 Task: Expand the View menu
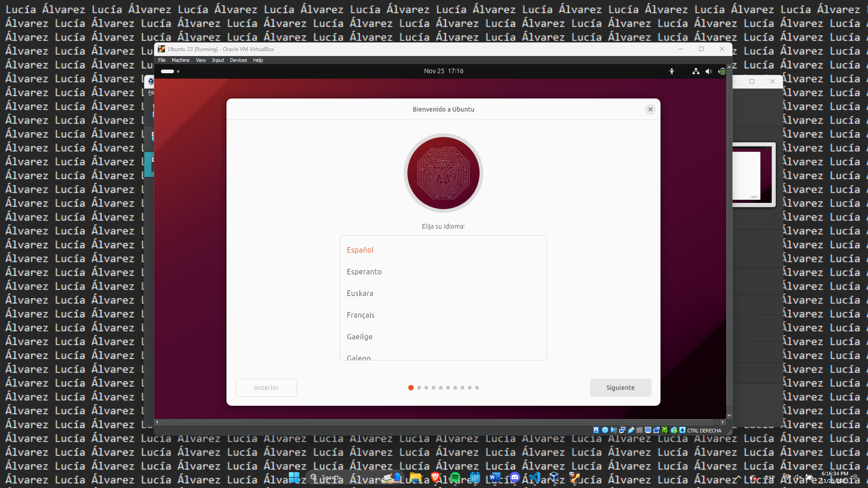click(x=201, y=60)
